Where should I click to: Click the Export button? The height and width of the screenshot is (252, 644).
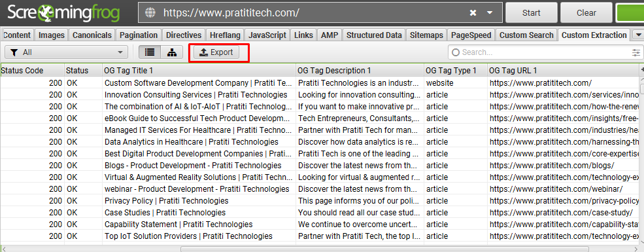[216, 52]
